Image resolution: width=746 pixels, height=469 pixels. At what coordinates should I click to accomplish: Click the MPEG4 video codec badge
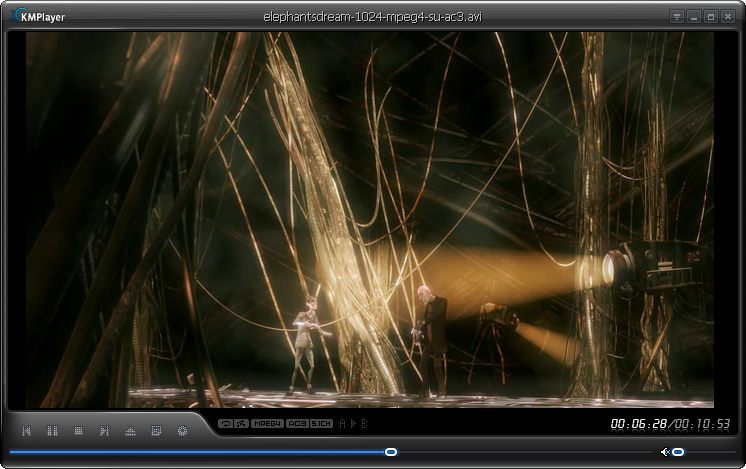pos(267,424)
